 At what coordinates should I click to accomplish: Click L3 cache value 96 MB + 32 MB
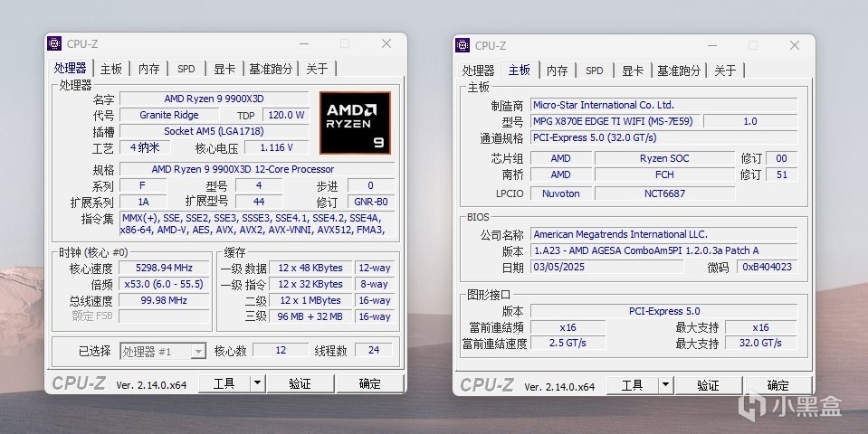pyautogui.click(x=310, y=316)
